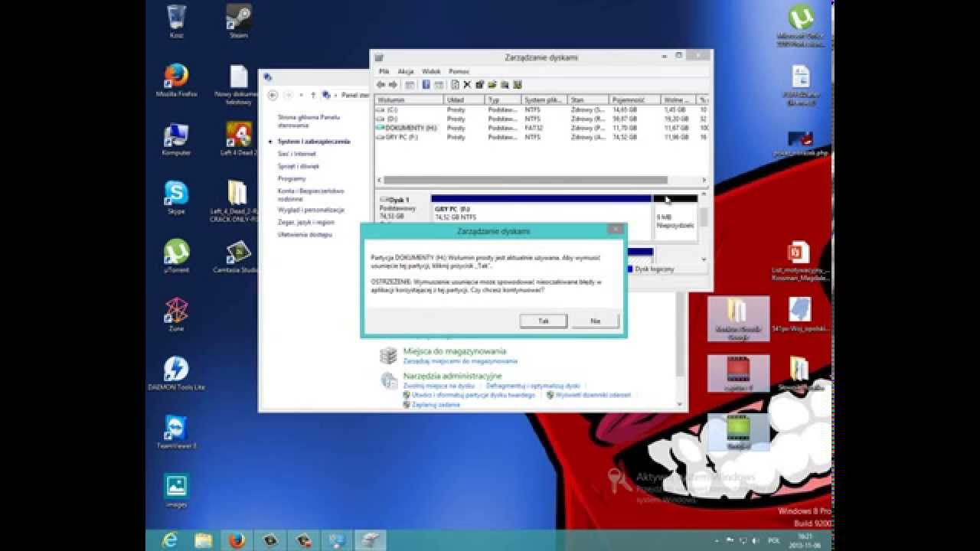Select System i zabezpieczenia in Control Panel

click(314, 142)
